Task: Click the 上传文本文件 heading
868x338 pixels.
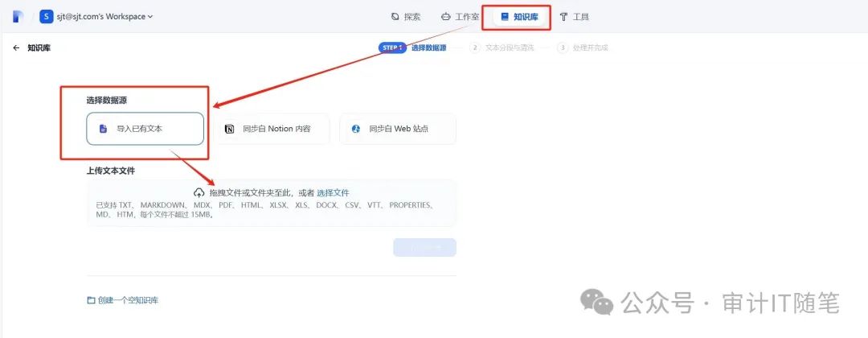Action: point(111,171)
